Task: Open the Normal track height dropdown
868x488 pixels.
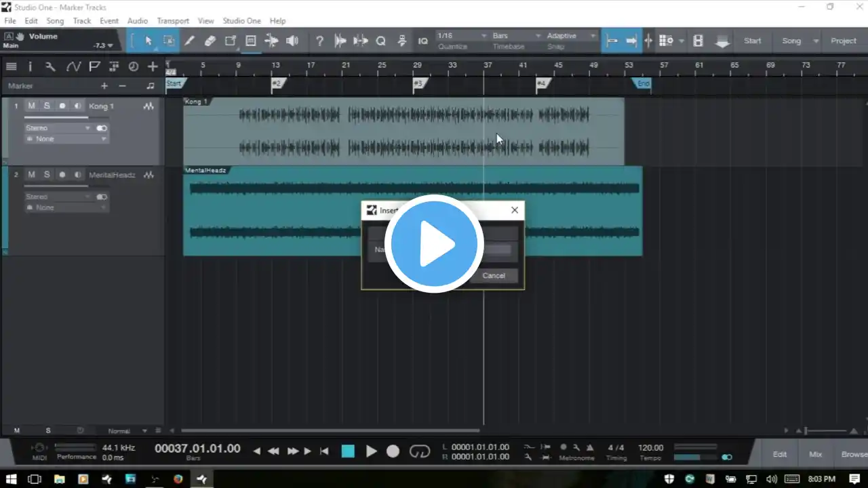Action: pyautogui.click(x=127, y=431)
